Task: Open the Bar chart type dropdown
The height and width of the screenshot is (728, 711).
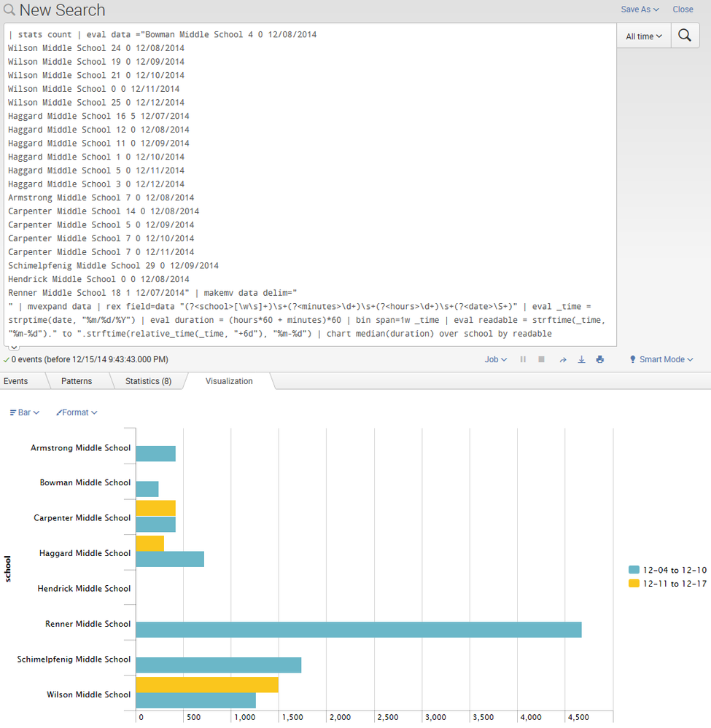Action: coord(24,412)
